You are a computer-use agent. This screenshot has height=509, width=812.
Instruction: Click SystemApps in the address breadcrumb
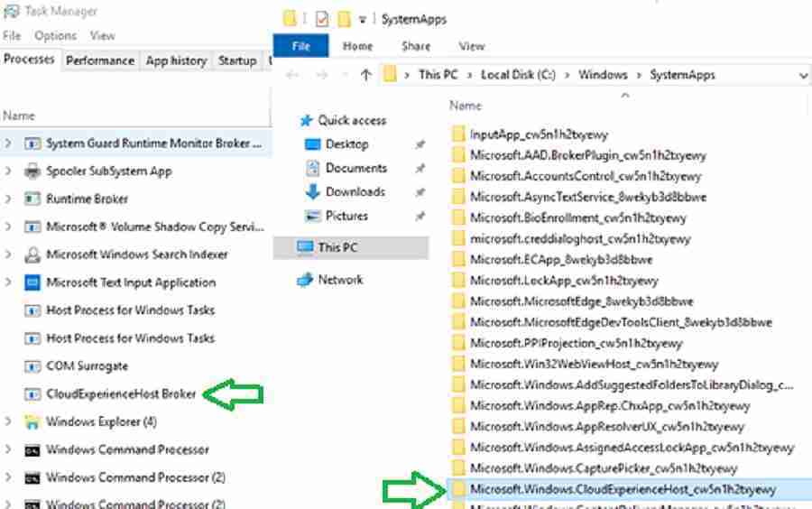pyautogui.click(x=683, y=75)
